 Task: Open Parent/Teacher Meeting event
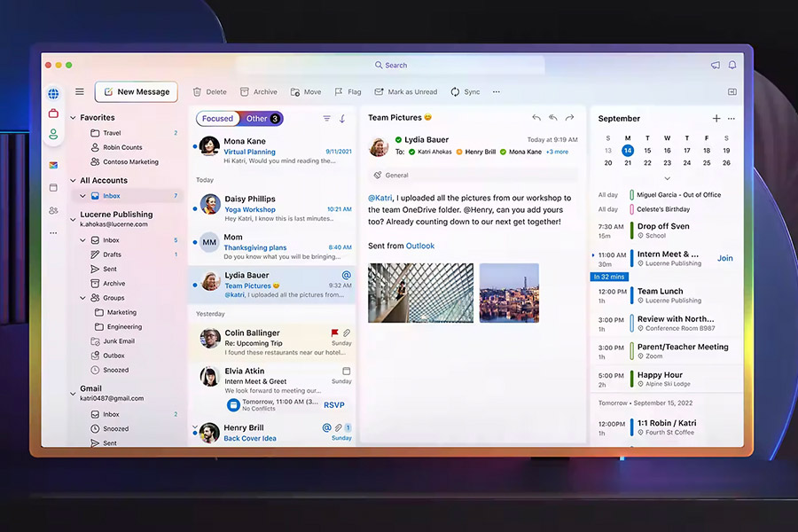(666, 351)
